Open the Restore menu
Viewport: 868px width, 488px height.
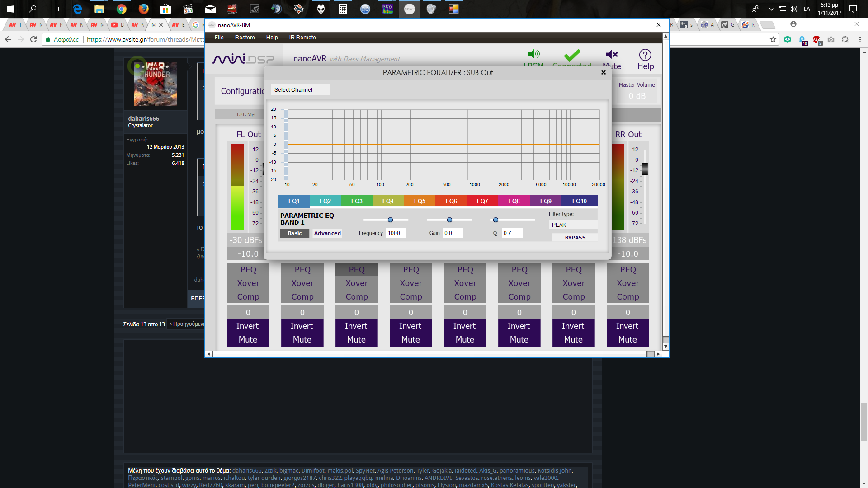[x=245, y=38]
